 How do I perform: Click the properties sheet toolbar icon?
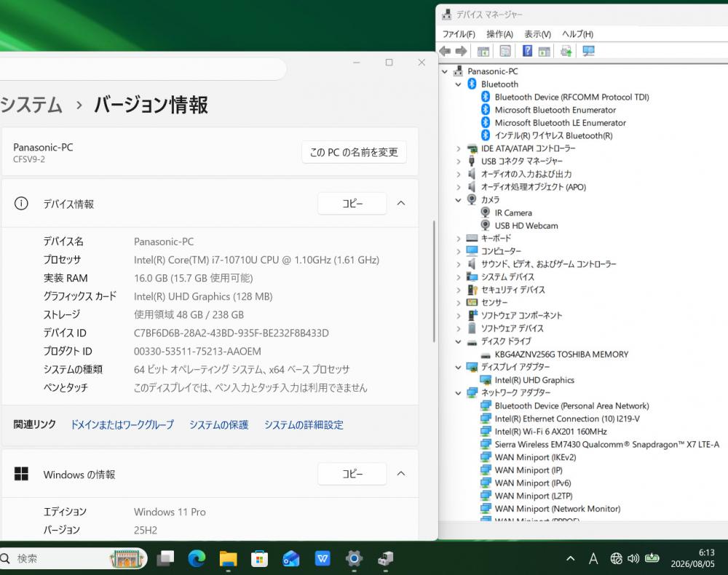point(505,51)
